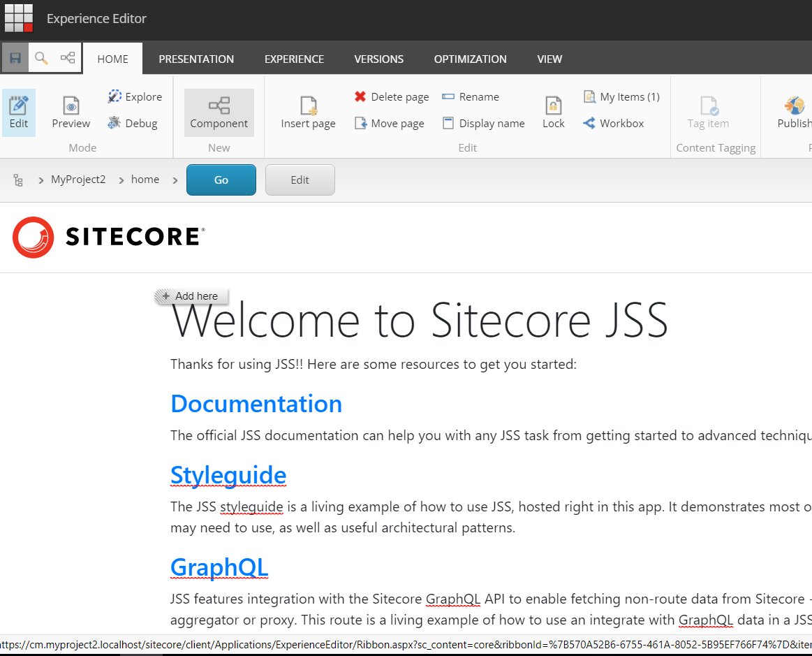
Task: Click the blue Go button
Action: click(221, 180)
